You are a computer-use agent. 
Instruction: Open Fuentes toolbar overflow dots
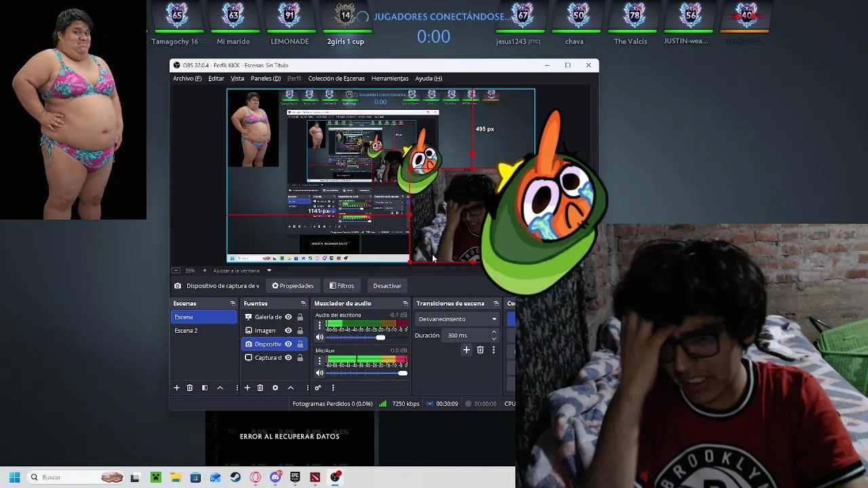[x=307, y=388]
